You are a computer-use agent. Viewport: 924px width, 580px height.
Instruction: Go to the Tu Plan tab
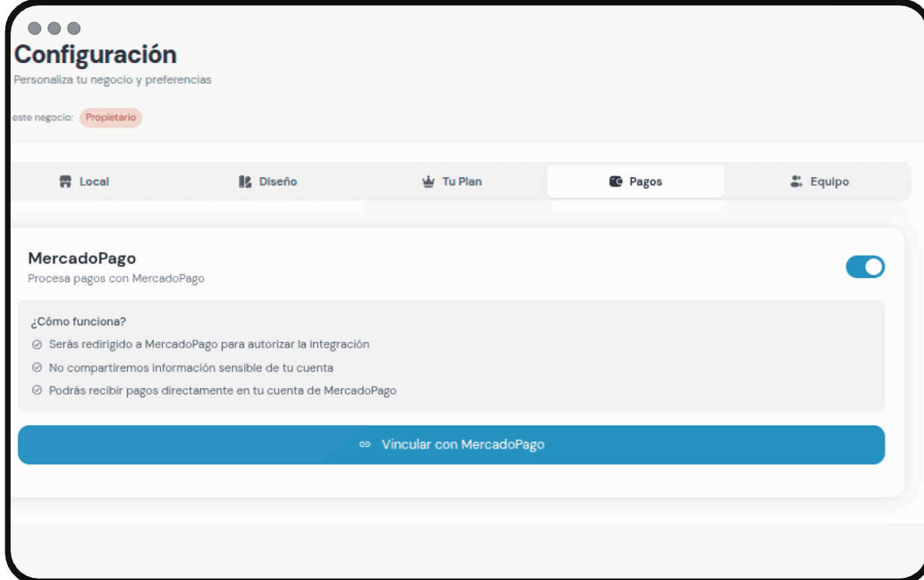tap(452, 182)
